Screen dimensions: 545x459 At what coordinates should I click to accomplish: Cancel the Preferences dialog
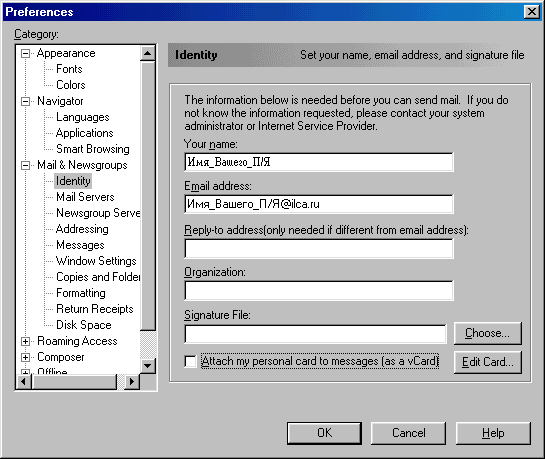point(408,433)
